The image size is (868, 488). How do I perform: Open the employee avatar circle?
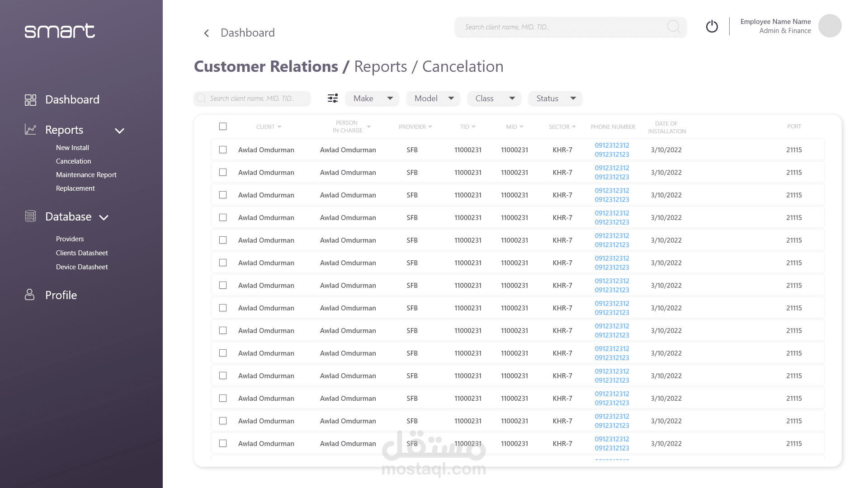pyautogui.click(x=830, y=26)
